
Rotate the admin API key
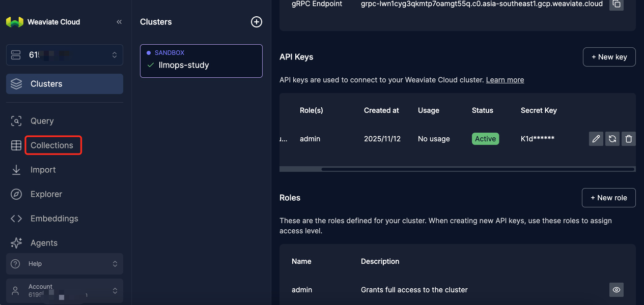pyautogui.click(x=612, y=139)
